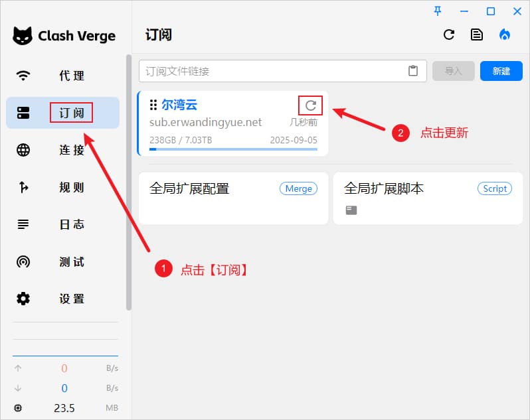
Task: Click the clipboard paste icon in link field
Action: 413,71
